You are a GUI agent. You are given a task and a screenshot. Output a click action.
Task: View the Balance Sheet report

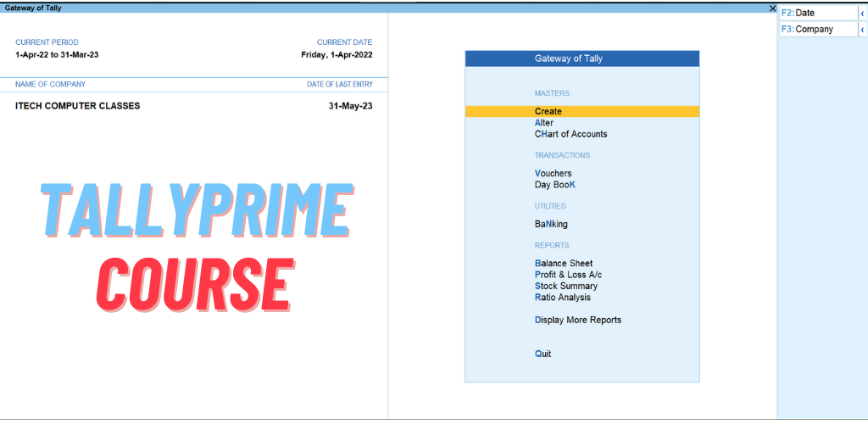coord(564,264)
